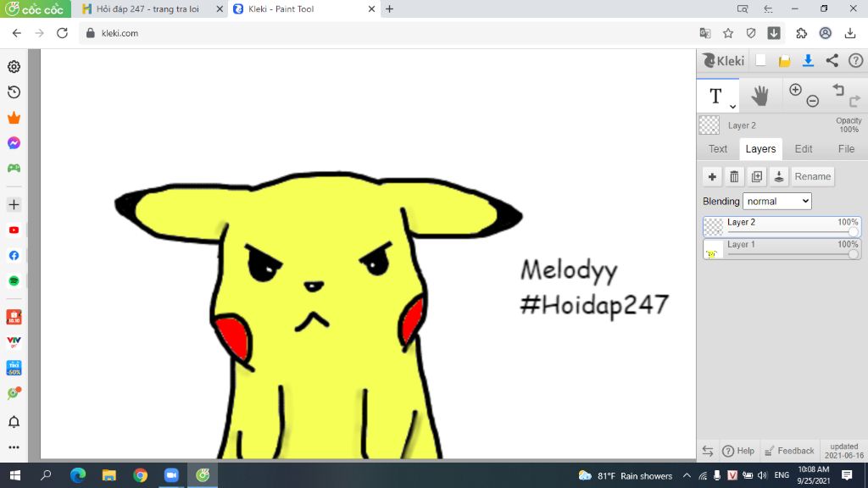Switch to the Edit tab

point(804,149)
